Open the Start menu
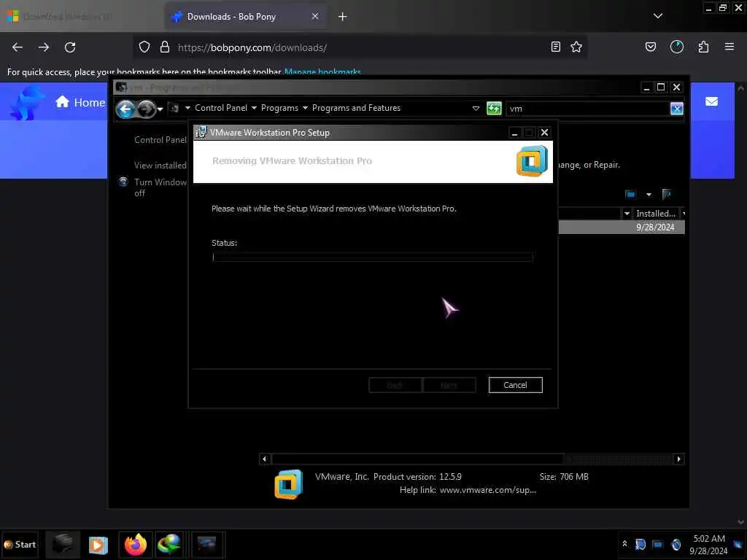The image size is (747, 560). tap(20, 544)
